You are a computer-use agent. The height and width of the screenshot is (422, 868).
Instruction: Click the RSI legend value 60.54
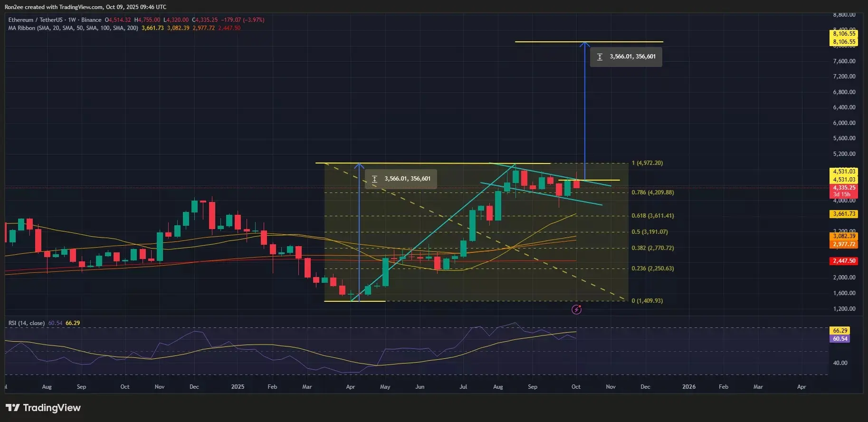56,323
